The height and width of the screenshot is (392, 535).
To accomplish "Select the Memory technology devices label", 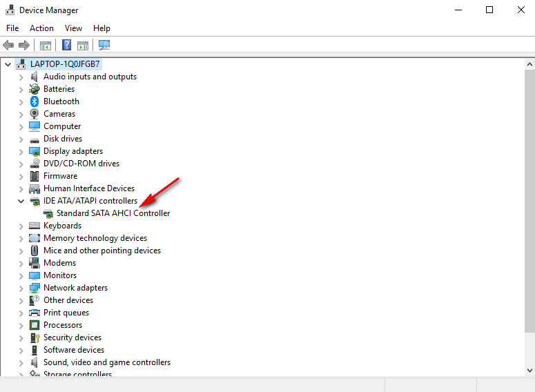I will click(95, 238).
